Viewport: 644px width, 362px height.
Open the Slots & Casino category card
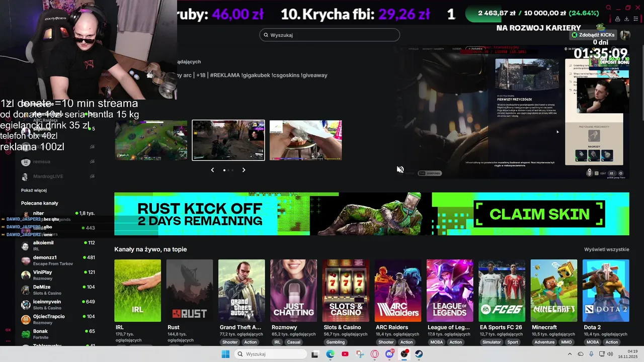(x=346, y=291)
